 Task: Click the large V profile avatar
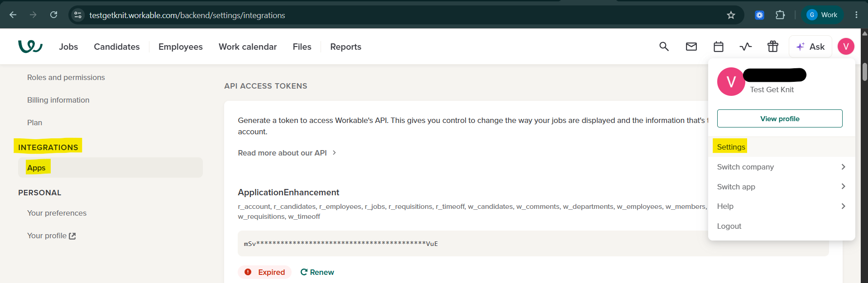pyautogui.click(x=731, y=81)
